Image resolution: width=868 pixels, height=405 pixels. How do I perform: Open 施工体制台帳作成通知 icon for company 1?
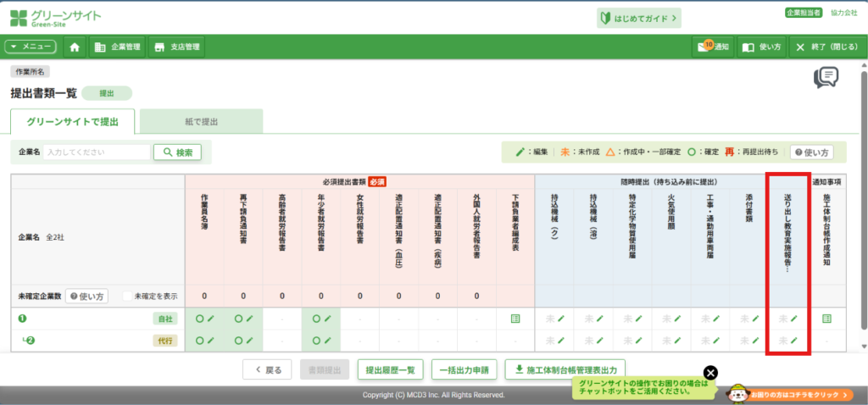pos(826,319)
